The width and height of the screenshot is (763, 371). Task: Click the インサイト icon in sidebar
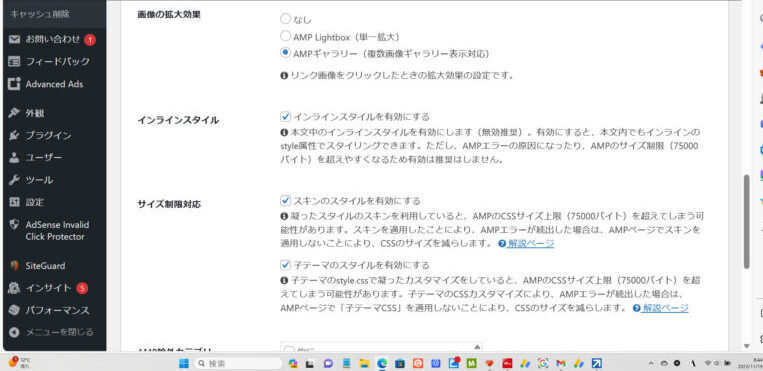[14, 288]
